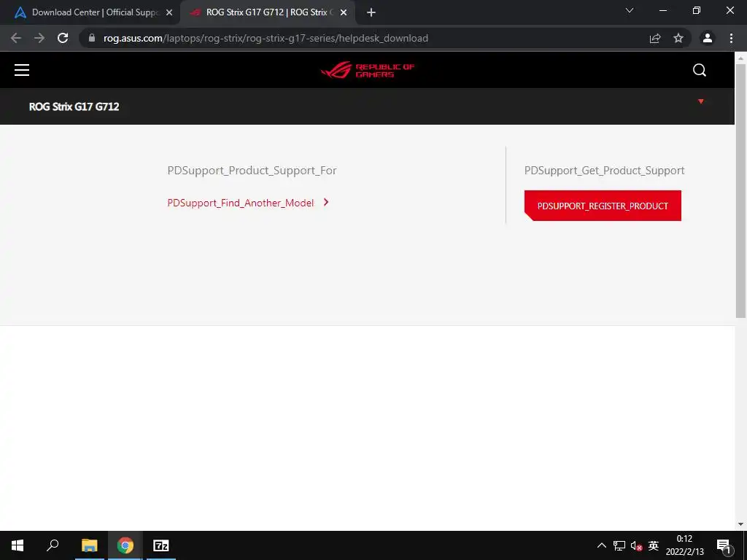Go back to previous page
Screen dimensions: 747x560
coord(16,38)
